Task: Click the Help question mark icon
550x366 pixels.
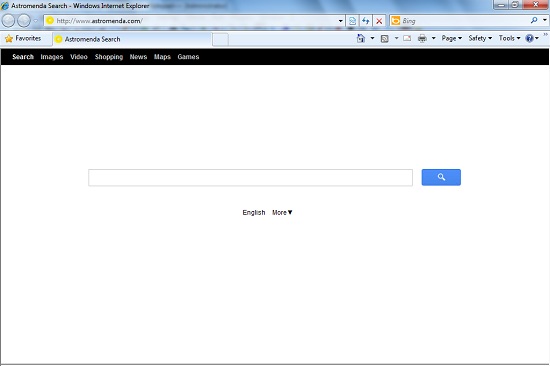Action: click(529, 38)
